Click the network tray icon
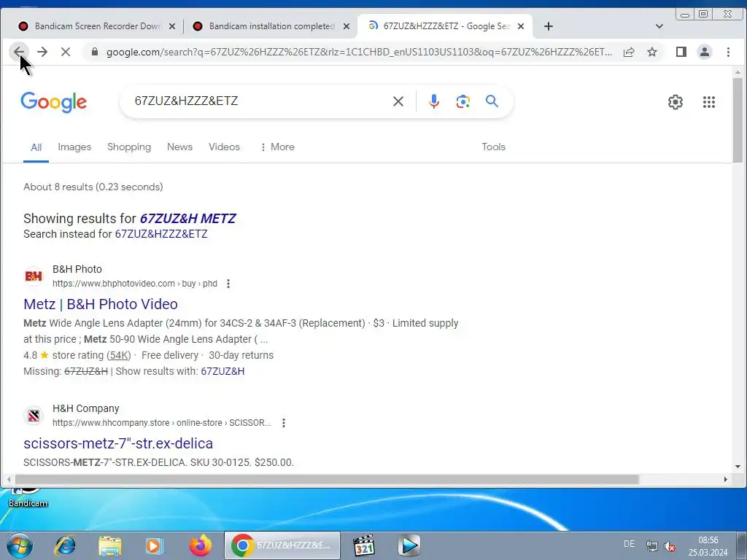Viewport: 747px width, 560px height. pyautogui.click(x=651, y=546)
